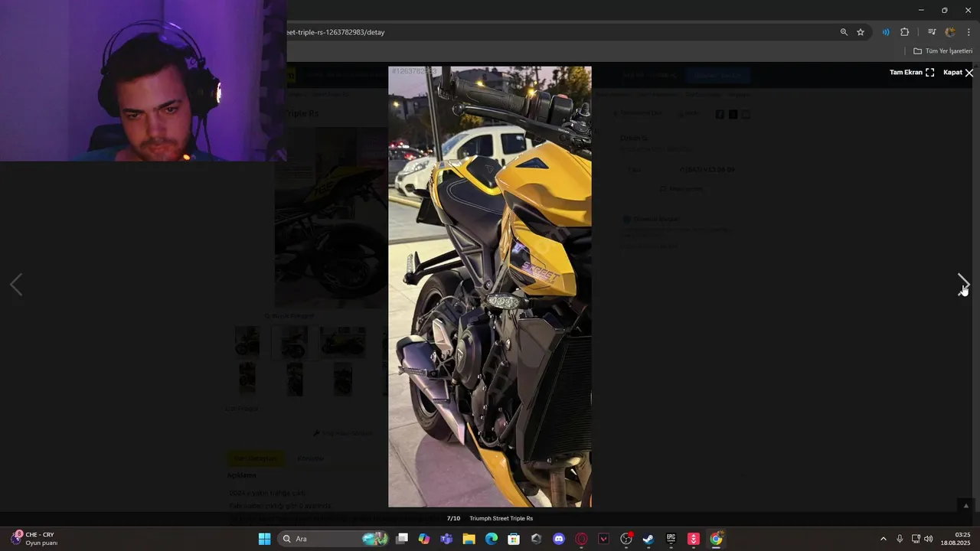The image size is (980, 551).
Task: Open the Chrome extensions puzzle icon
Action: (905, 32)
